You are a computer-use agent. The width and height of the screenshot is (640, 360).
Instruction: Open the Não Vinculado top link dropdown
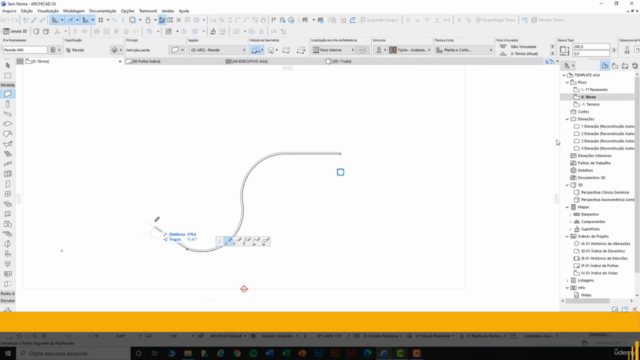coord(552,47)
